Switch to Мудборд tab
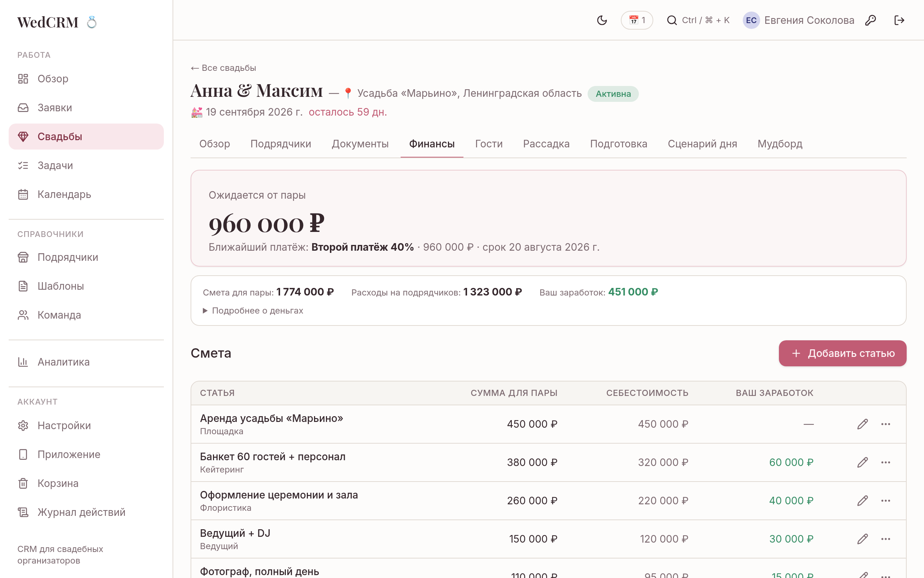 pos(780,144)
